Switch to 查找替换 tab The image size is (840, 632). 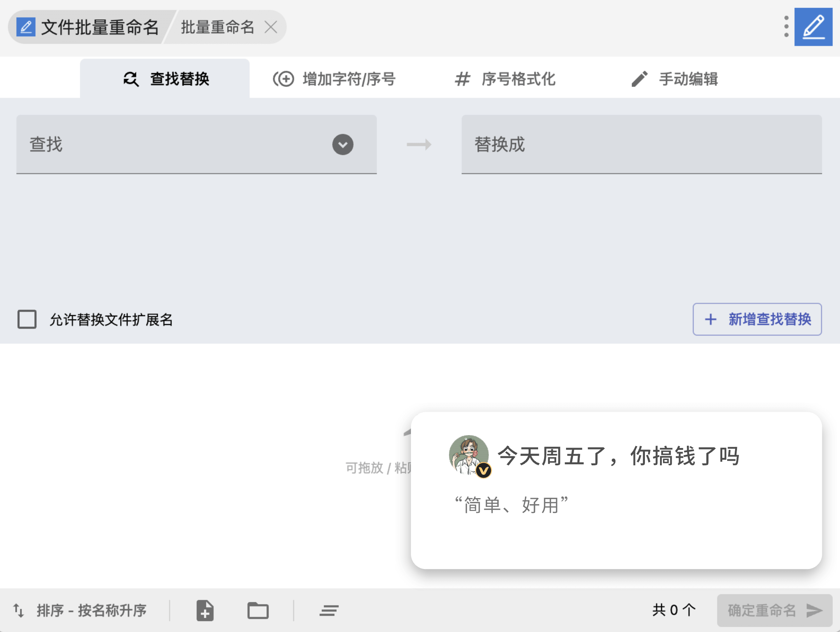165,79
